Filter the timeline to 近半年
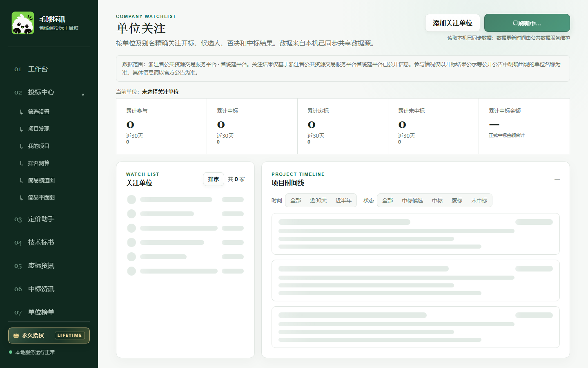Viewport: 588px width, 368px height. pyautogui.click(x=344, y=200)
